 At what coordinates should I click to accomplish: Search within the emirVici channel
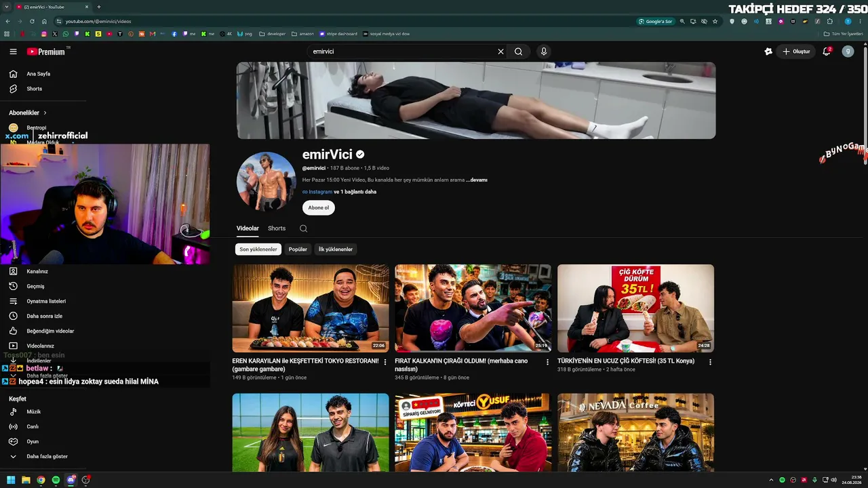pyautogui.click(x=303, y=228)
